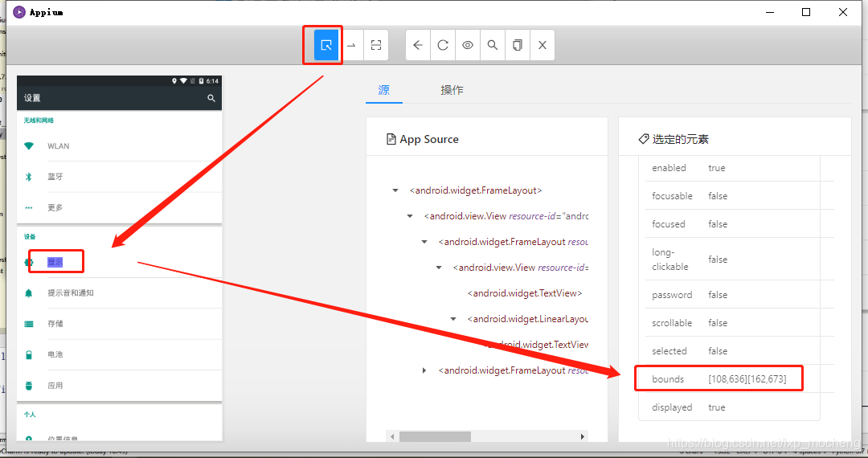Tap the Android apps icon
Viewport: 868px width, 458px height.
[29, 386]
